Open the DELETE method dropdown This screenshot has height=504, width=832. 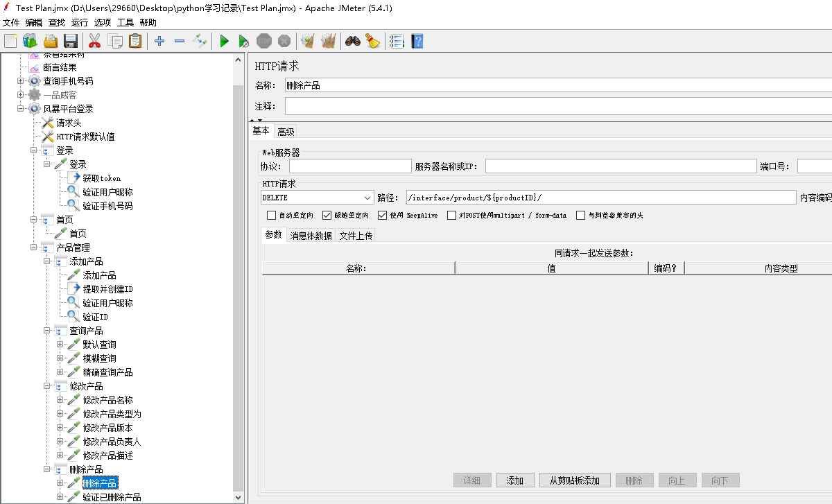pyautogui.click(x=317, y=198)
